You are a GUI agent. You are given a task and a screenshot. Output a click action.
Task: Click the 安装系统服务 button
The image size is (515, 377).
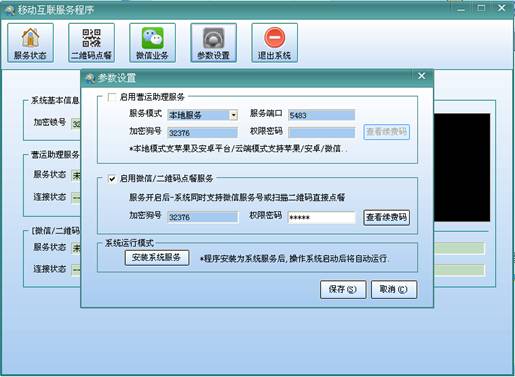(x=157, y=258)
